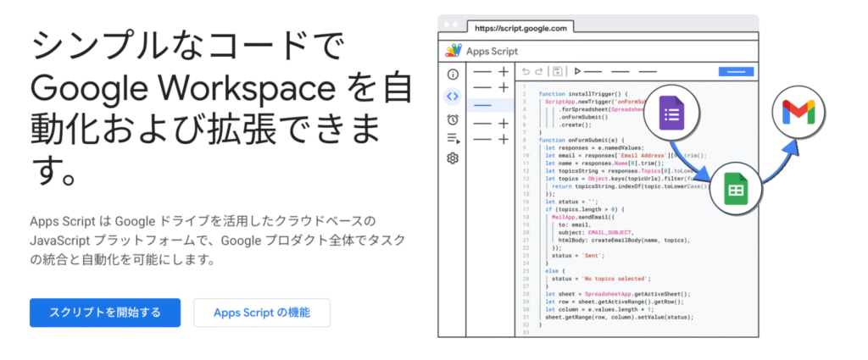Click the Undo arrow in editor toolbar

[x=526, y=72]
